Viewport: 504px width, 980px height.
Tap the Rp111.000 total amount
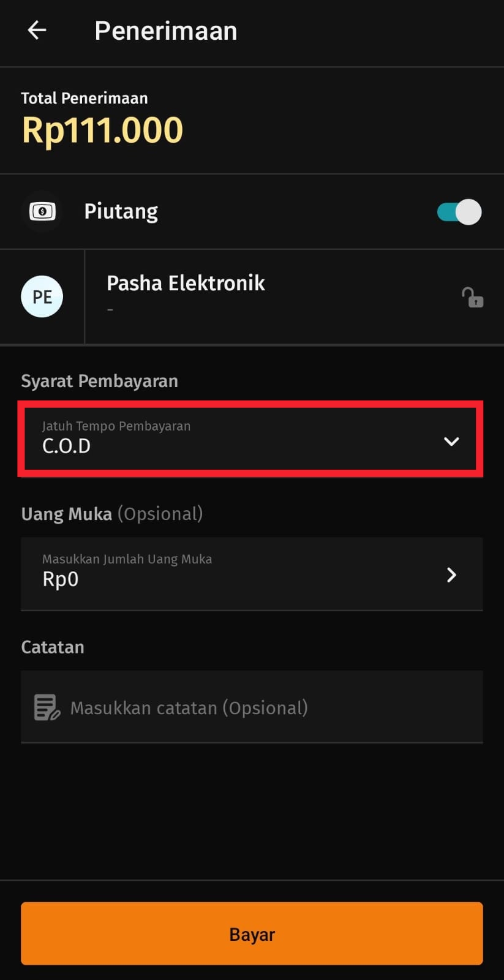coord(102,130)
